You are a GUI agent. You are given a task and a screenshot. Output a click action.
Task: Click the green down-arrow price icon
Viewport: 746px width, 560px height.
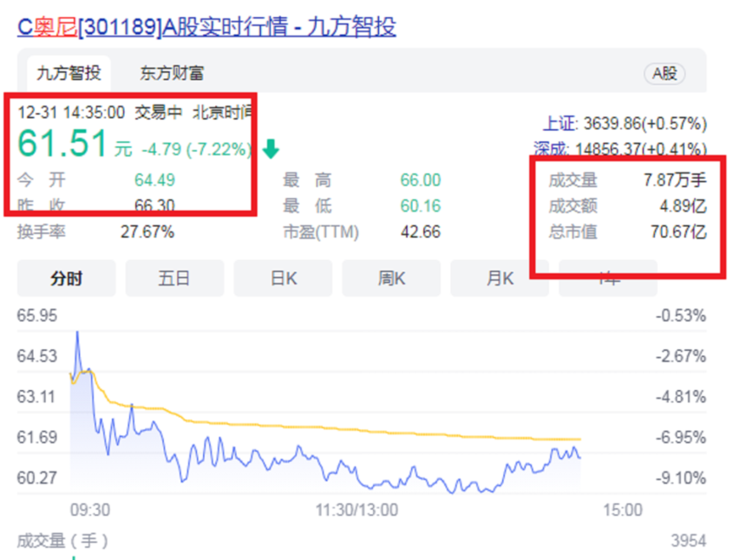[x=271, y=149]
